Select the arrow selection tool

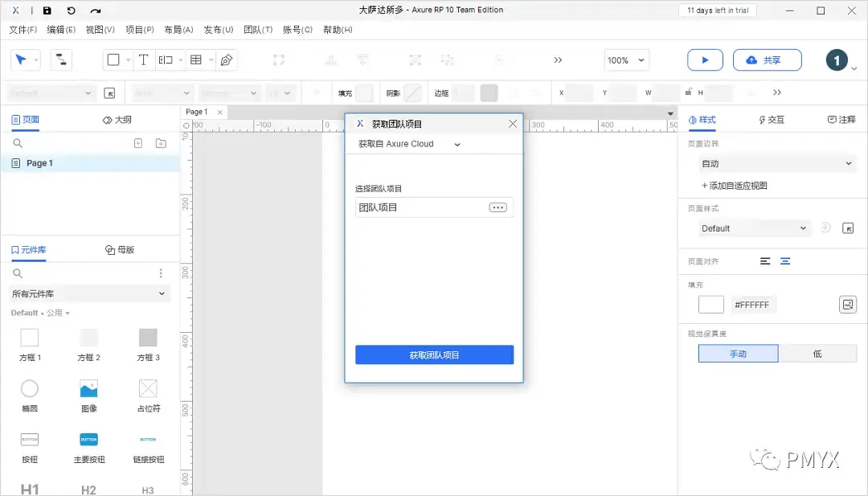[22, 59]
